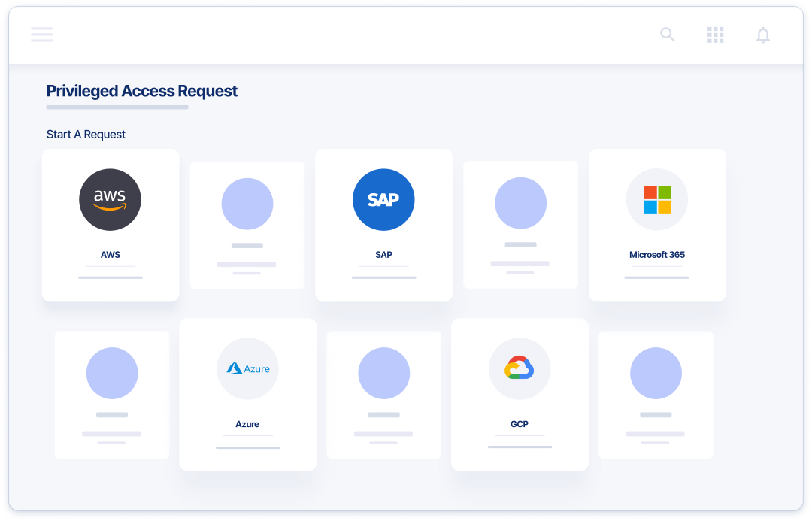
Task: Select the Microsoft 365 text label
Action: 656,254
